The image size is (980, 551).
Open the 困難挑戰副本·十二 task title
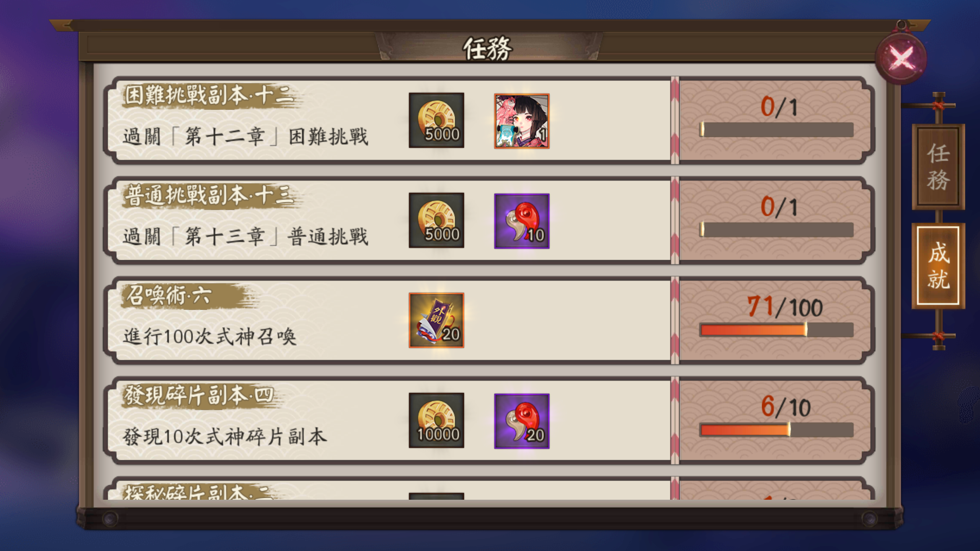tap(209, 95)
